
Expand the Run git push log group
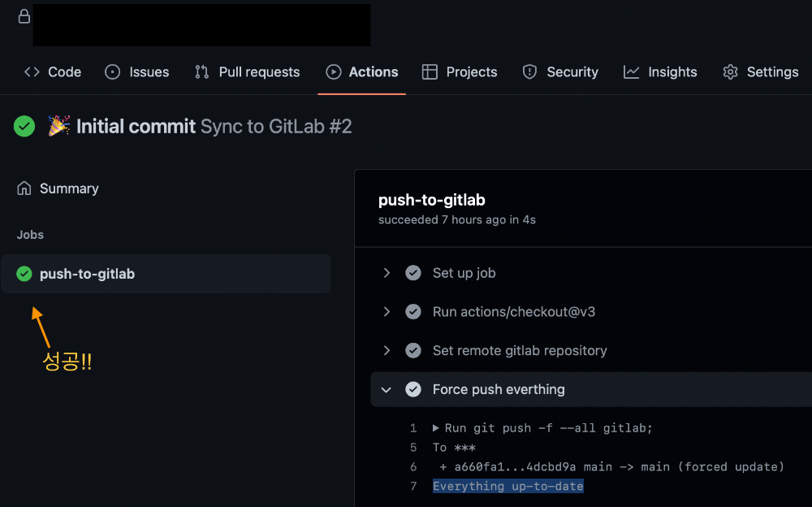[436, 428]
